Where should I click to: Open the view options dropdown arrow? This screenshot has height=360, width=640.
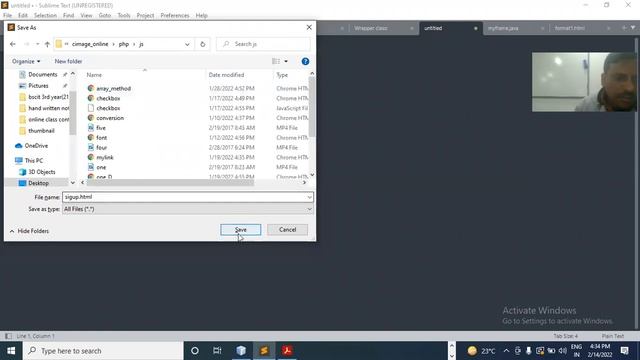pyautogui.click(x=286, y=61)
